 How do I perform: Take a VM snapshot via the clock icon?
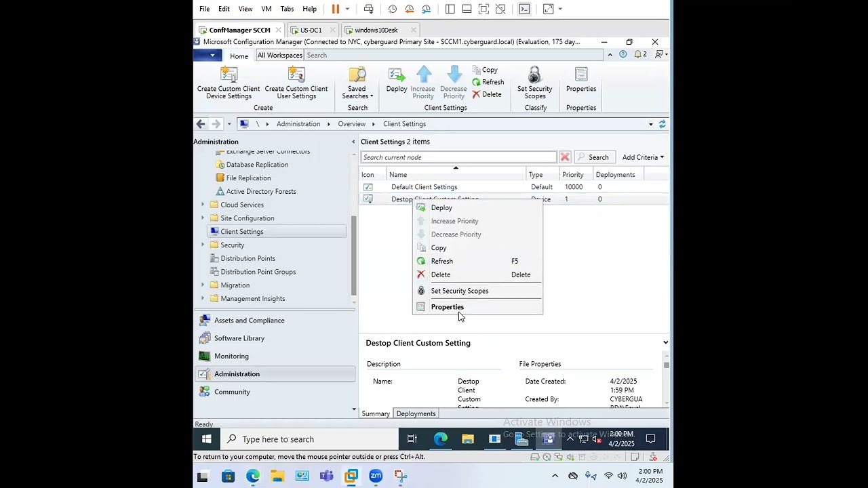click(x=393, y=9)
